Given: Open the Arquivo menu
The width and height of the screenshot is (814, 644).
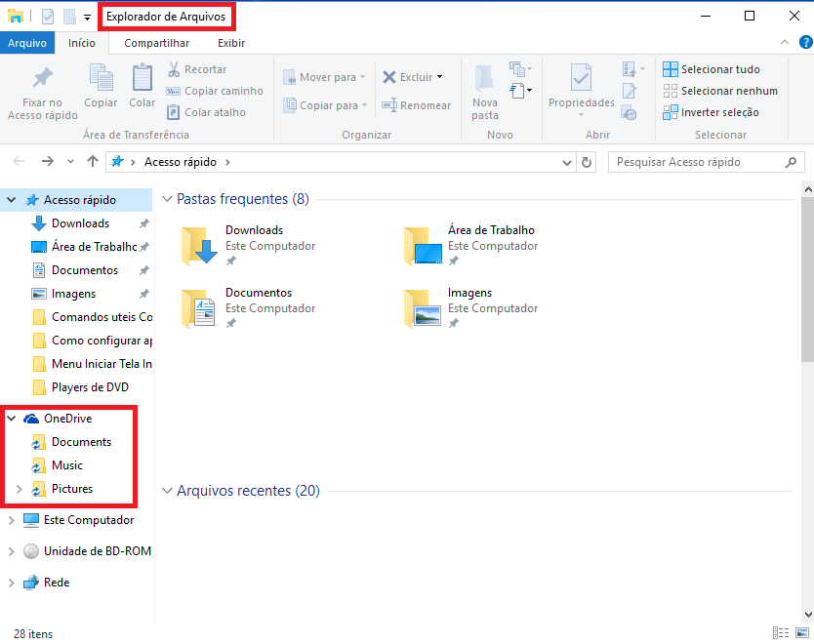Looking at the screenshot, I should pyautogui.click(x=26, y=43).
